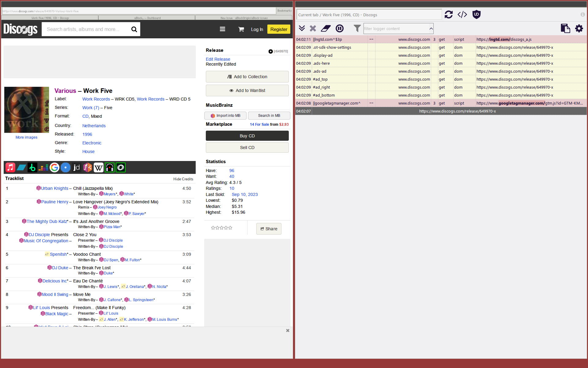Rate the release using the star rating
The height and width of the screenshot is (368, 588).
(x=221, y=228)
